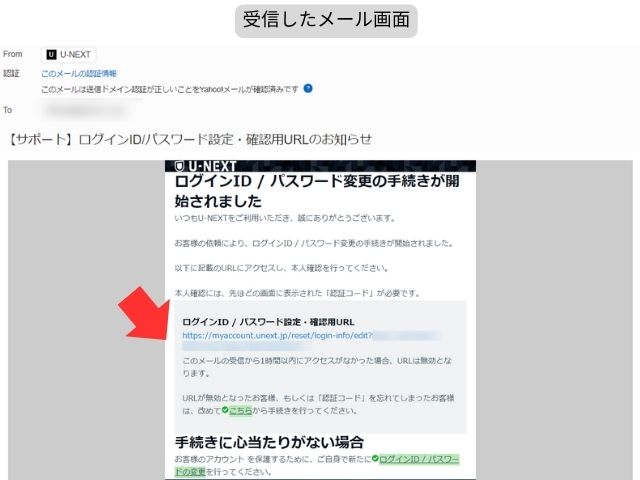Viewport: 640px width, 480px height.
Task: Click the text 'お客様の依頼により、ログインID / パスワード変更'
Action: [x=268, y=243]
